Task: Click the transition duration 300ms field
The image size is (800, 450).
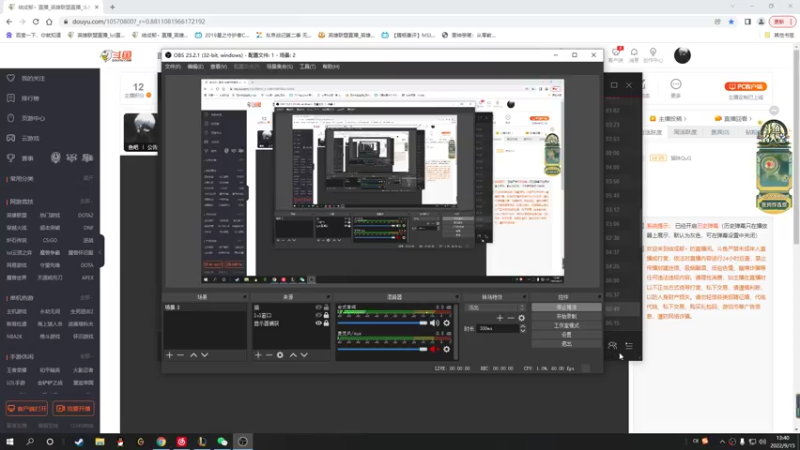Action: point(497,329)
